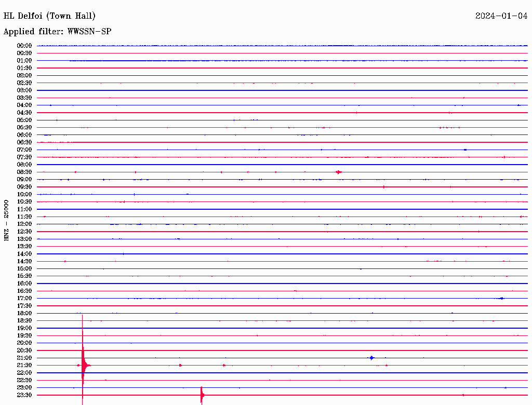The width and height of the screenshot is (532, 405).
Task: Select the 23:30 time label
Action: pyautogui.click(x=24, y=395)
